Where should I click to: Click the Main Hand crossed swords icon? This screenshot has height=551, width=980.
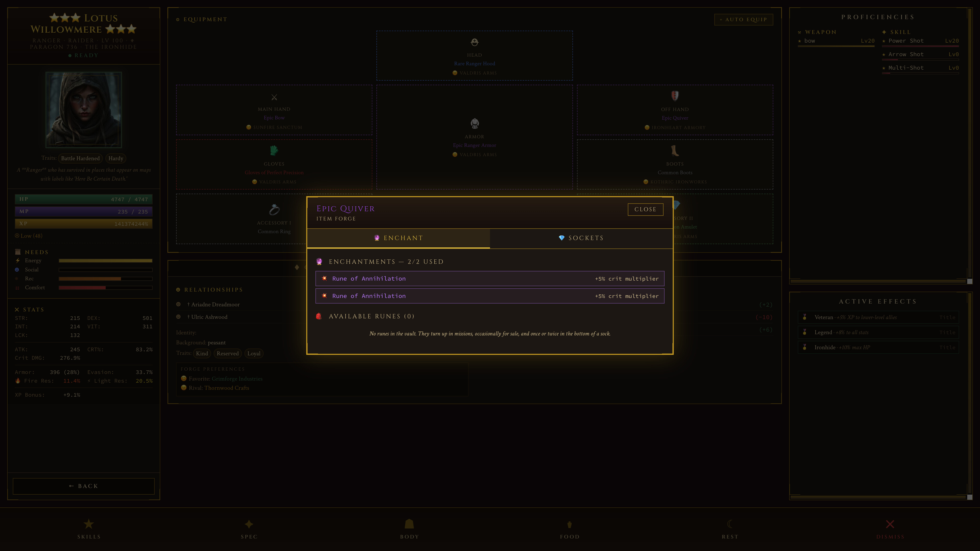[x=274, y=97]
